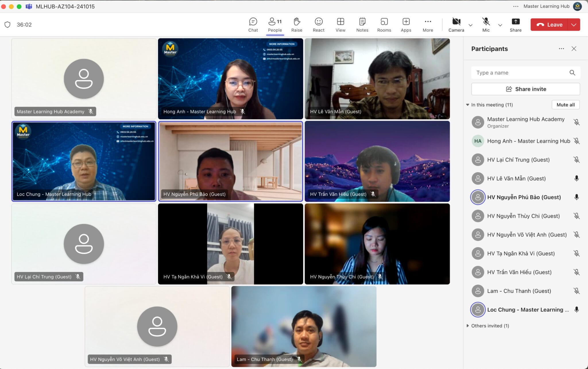Viewport: 588px width, 369px height.
Task: Open the Apps panel
Action: pyautogui.click(x=406, y=24)
